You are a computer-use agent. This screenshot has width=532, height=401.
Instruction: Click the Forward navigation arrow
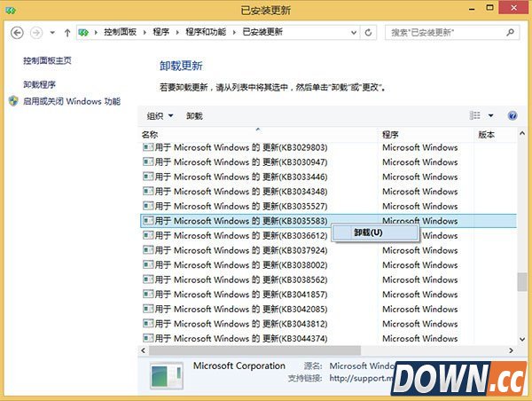pos(36,33)
